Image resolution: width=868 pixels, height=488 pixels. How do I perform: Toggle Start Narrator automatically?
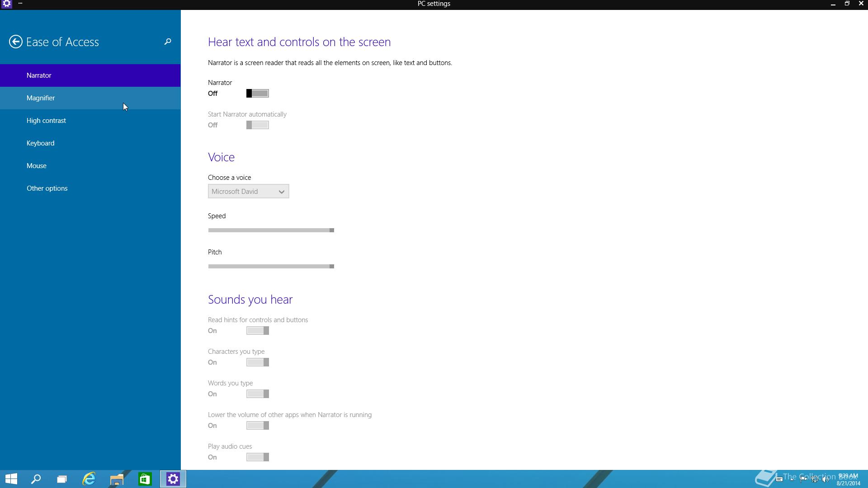pyautogui.click(x=257, y=125)
